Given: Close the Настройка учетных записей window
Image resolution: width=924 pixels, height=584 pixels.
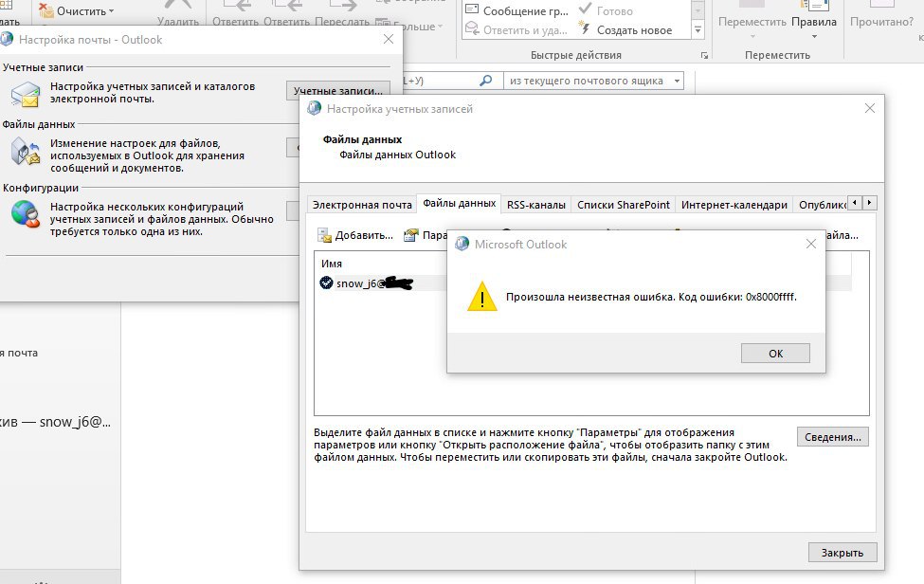Looking at the screenshot, I should (x=870, y=108).
